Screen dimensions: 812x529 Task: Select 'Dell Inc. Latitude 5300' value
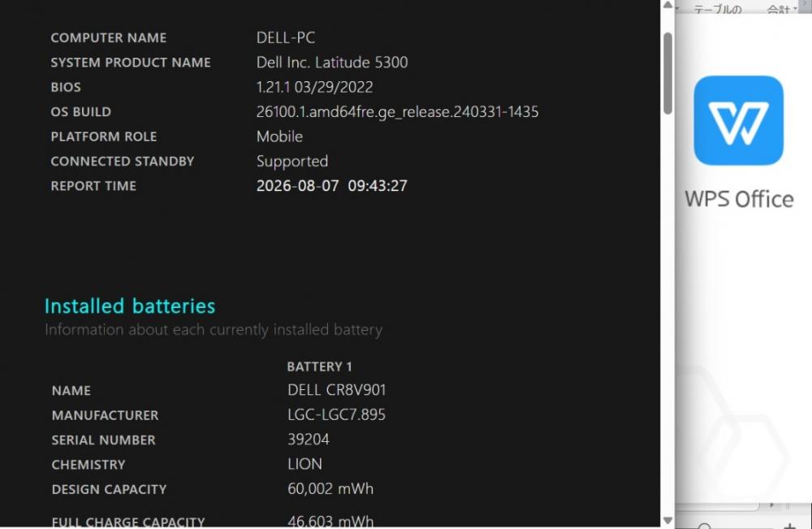pos(332,63)
